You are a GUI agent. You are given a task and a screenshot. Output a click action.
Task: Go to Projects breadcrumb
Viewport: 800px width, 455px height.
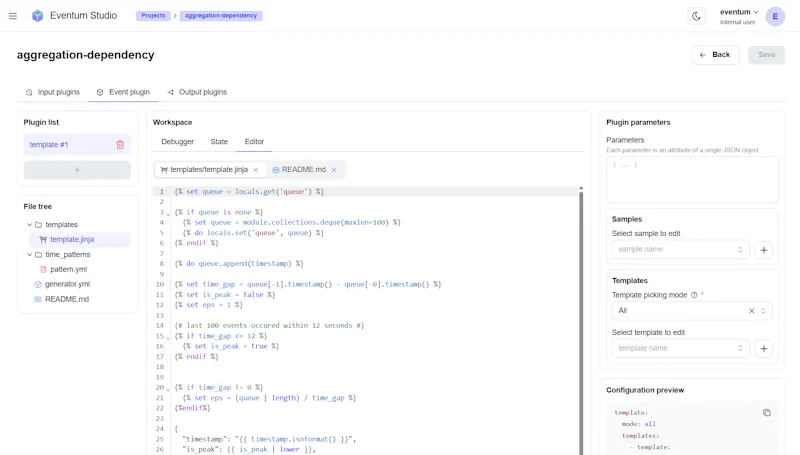(x=153, y=16)
